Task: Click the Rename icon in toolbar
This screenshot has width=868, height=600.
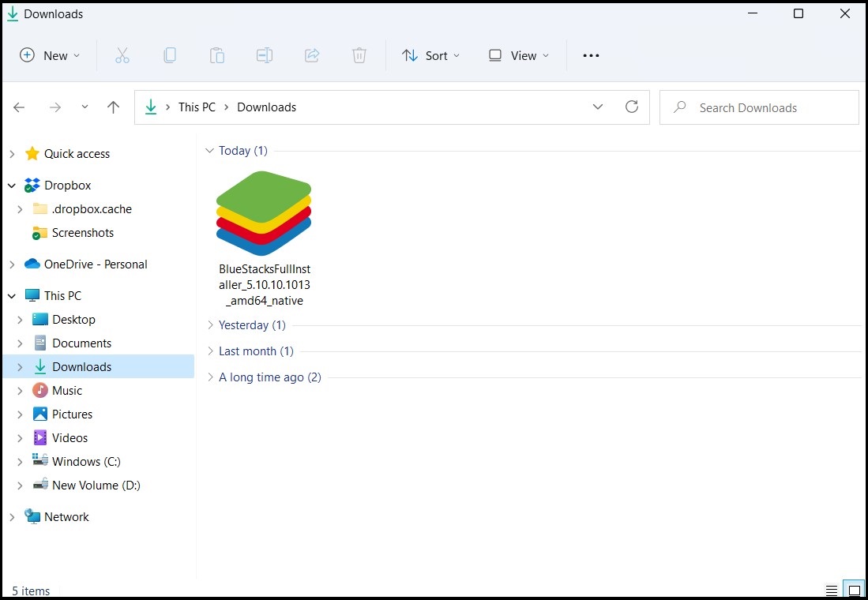Action: pos(264,55)
